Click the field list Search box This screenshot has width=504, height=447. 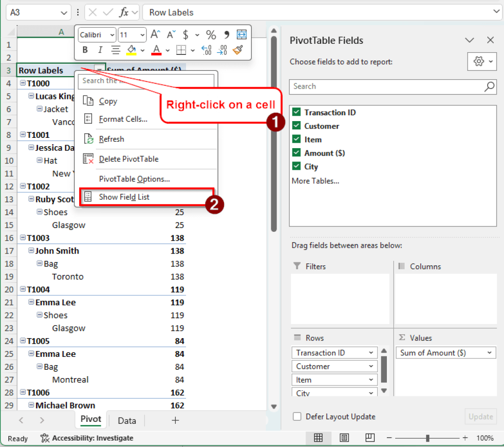pyautogui.click(x=389, y=87)
